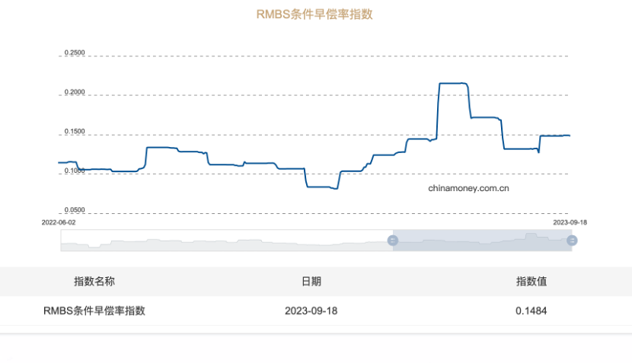Click the 0.2000 y-axis label

coord(75,92)
